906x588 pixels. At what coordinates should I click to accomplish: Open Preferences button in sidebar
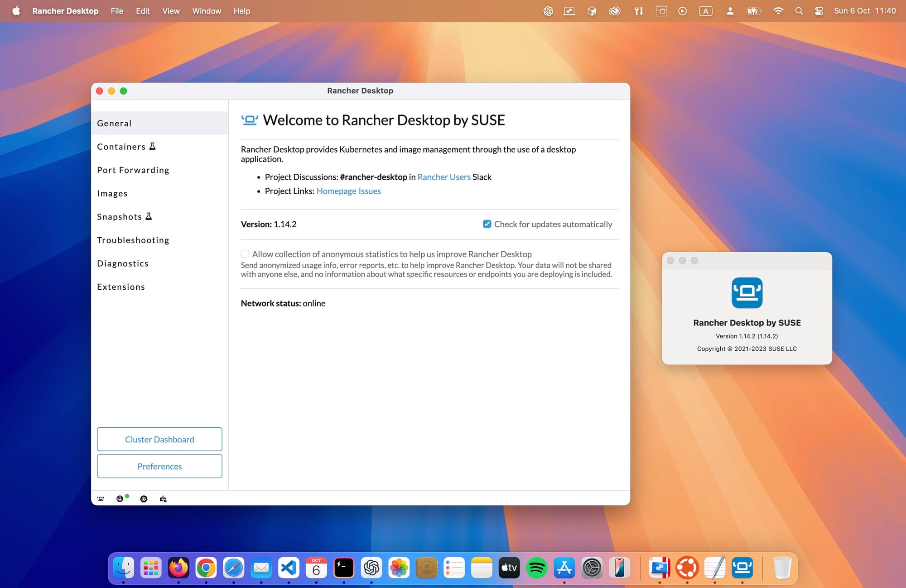click(159, 466)
